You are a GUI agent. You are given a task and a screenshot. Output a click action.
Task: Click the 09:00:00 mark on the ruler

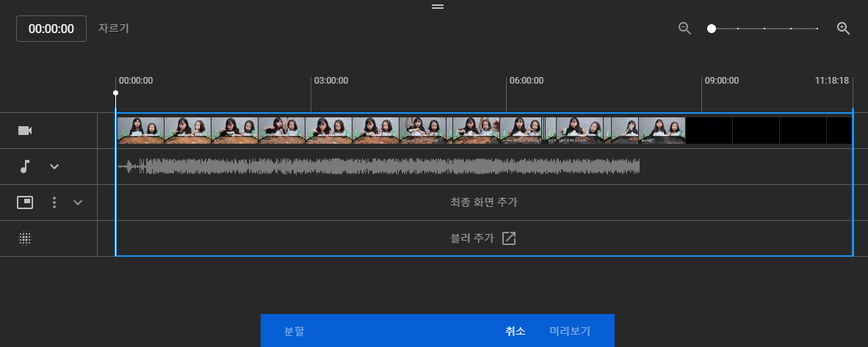coord(722,81)
